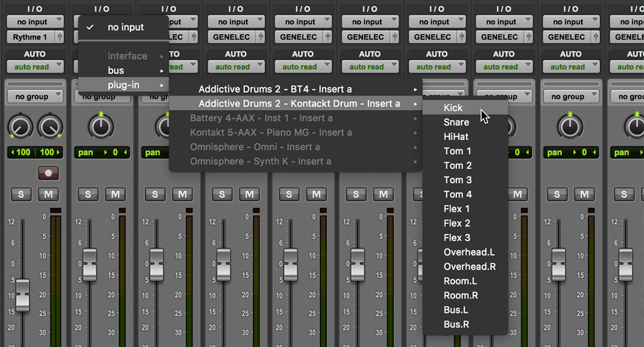Choose Kick from the plug-in output submenu
This screenshot has height=347, width=644.
coord(466,108)
